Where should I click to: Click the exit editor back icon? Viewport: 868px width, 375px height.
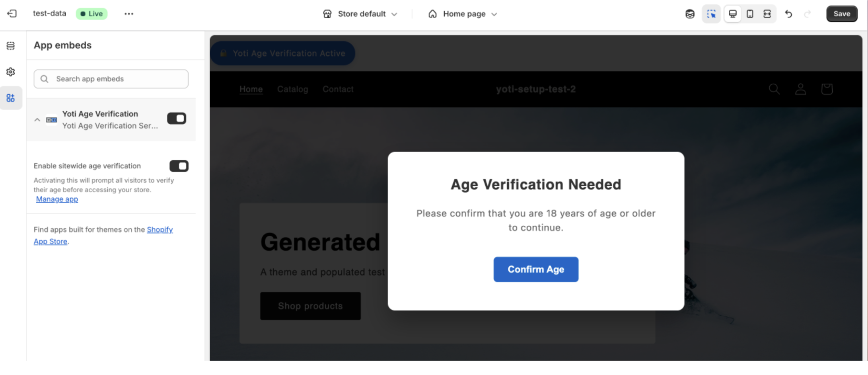point(12,14)
